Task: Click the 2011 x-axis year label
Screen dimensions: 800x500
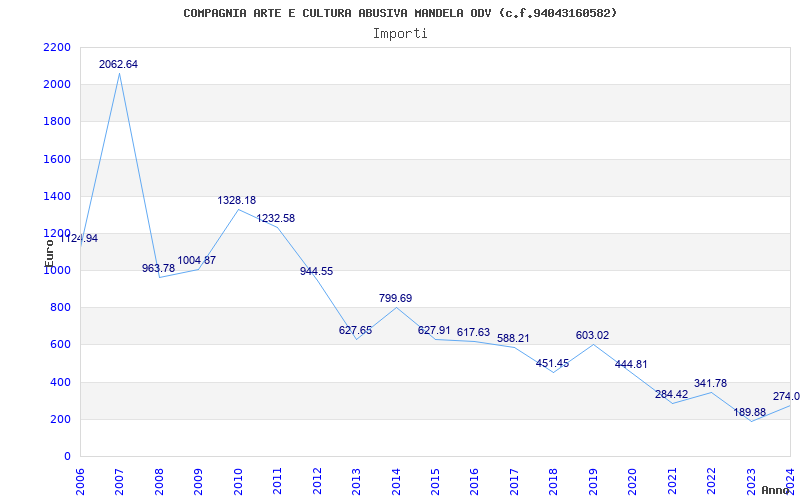Action: (x=278, y=481)
